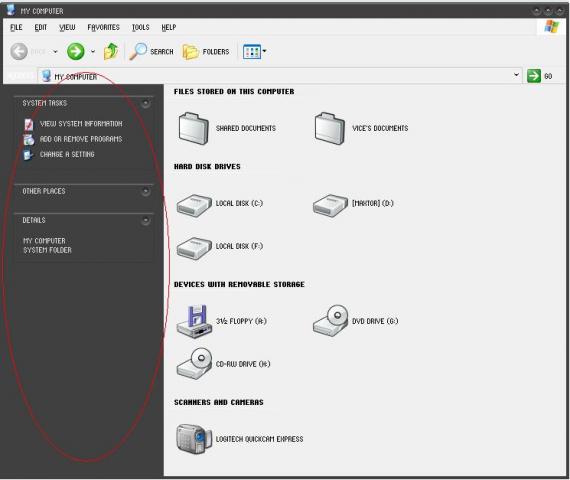Open Vice's Documents folder icon
The height and width of the screenshot is (480, 570).
(330, 128)
